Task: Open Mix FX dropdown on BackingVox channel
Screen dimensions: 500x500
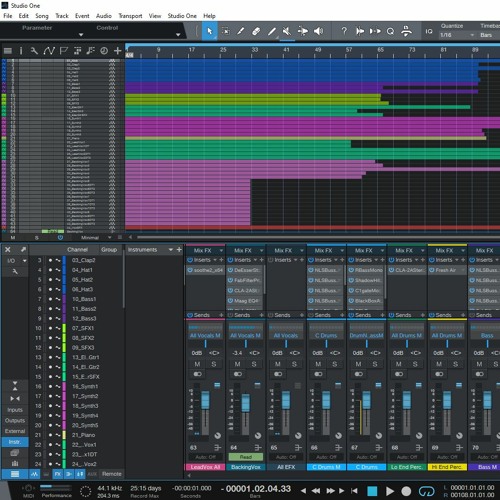Action: tap(261, 250)
